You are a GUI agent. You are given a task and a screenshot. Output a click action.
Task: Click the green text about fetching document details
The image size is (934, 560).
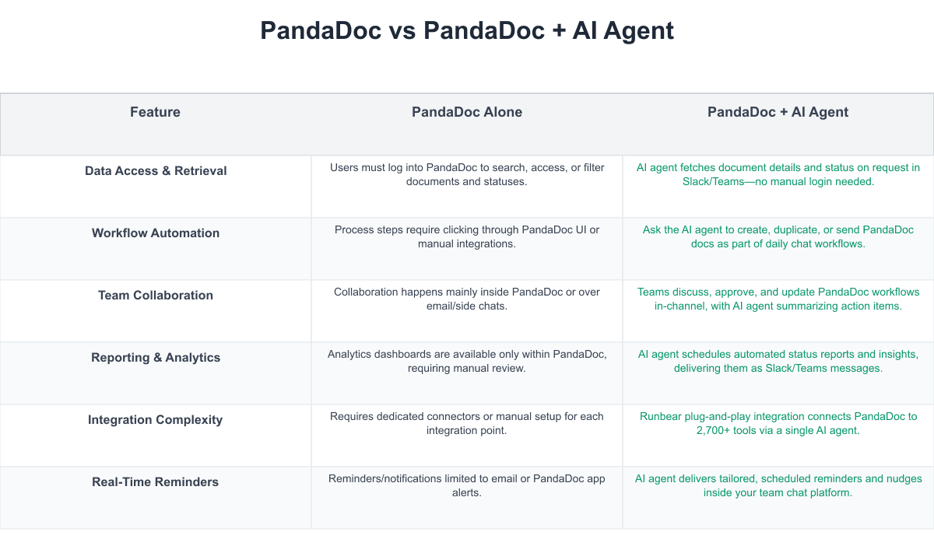coord(778,174)
